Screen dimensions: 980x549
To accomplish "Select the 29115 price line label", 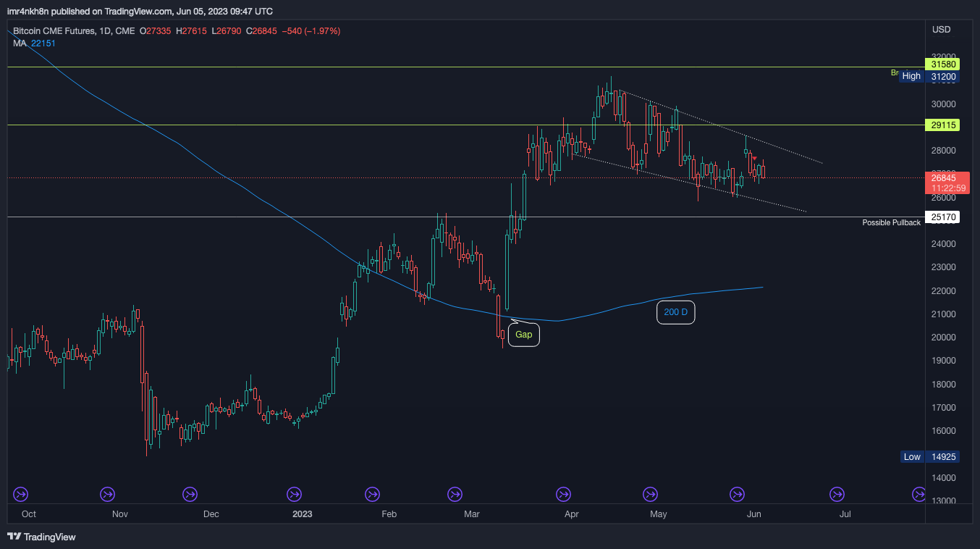I will pyautogui.click(x=942, y=125).
